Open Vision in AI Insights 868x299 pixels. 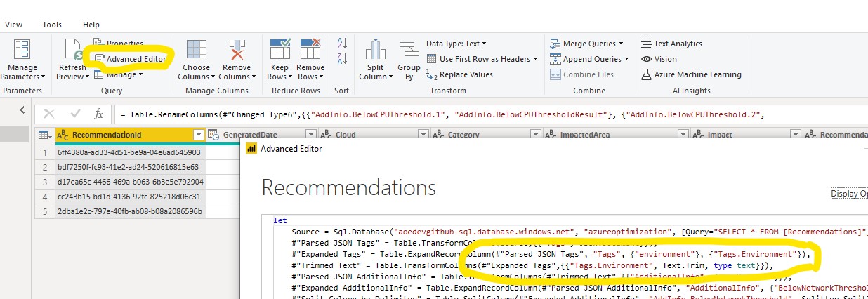659,59
